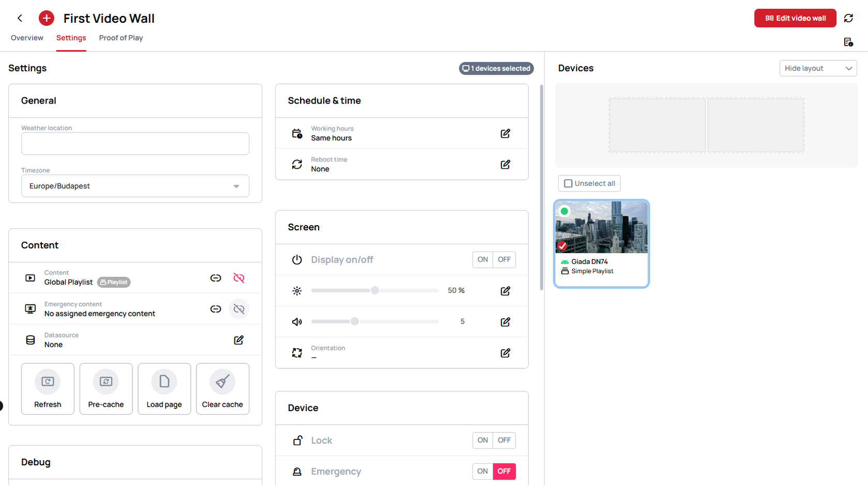The height and width of the screenshot is (486, 868).
Task: Click the Pre-cache button
Action: 106,389
